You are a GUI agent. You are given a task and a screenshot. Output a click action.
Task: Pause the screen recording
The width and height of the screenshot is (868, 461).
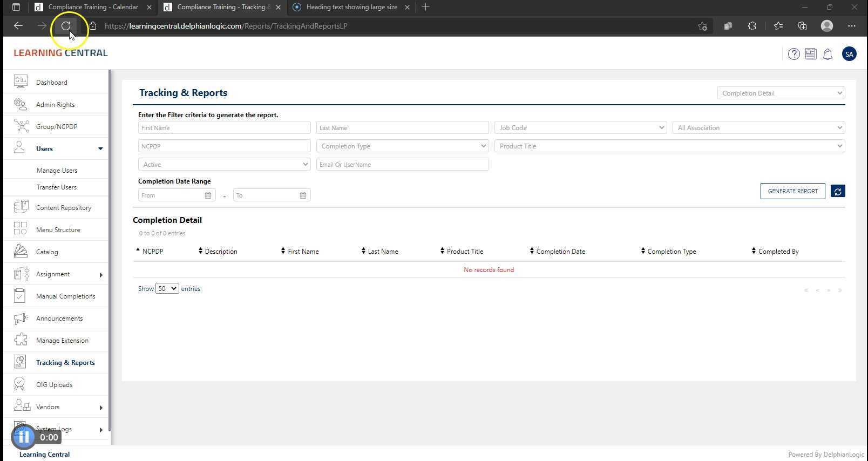tap(23, 437)
